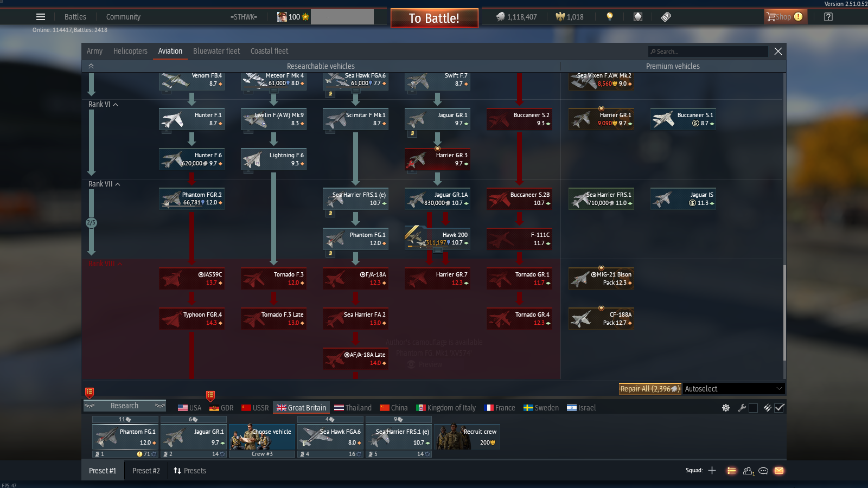
Task: Open slotbar gear settings icon
Action: (x=726, y=408)
